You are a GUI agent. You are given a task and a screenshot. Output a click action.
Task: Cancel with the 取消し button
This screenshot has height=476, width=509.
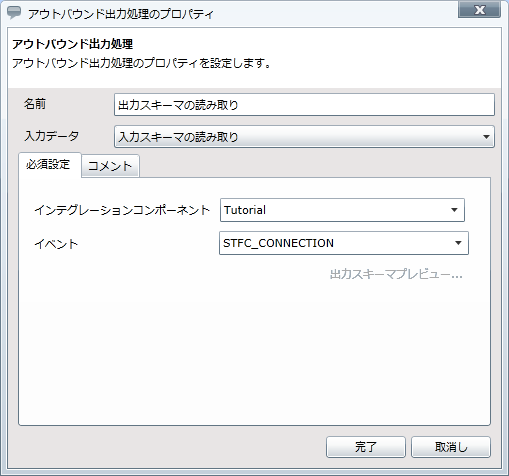click(451, 447)
